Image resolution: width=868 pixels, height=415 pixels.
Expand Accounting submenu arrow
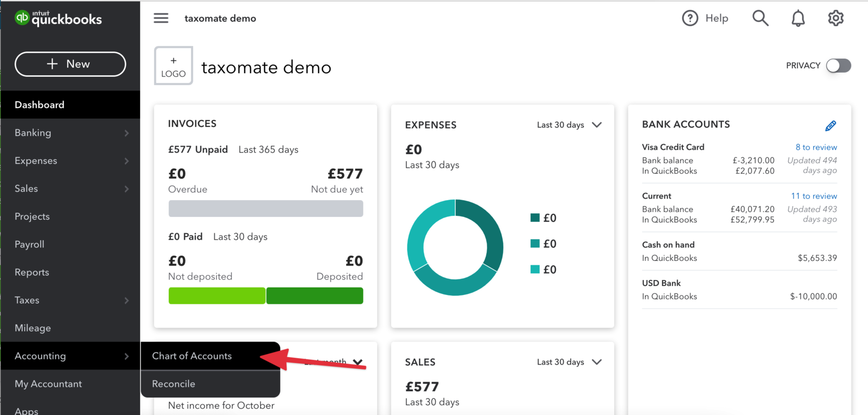coord(126,356)
